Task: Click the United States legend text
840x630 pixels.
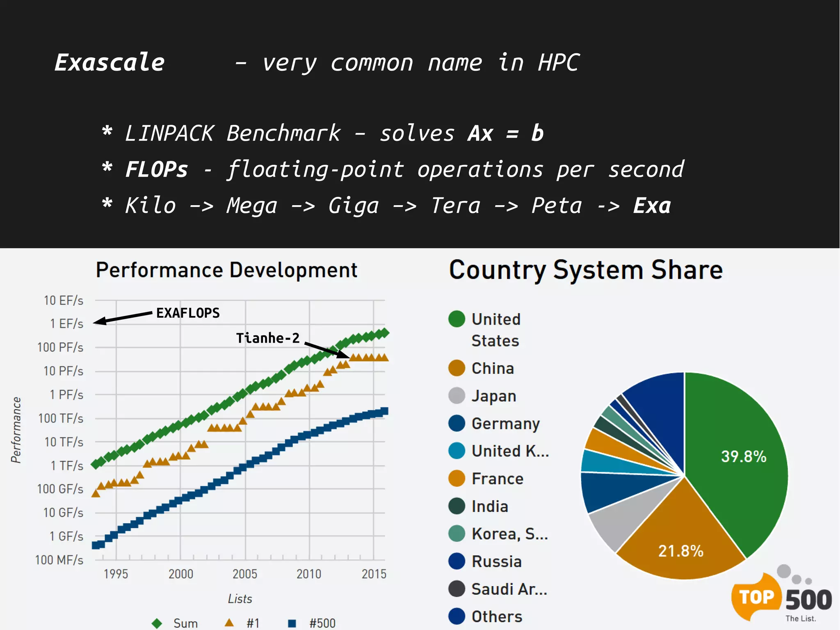Action: point(496,330)
